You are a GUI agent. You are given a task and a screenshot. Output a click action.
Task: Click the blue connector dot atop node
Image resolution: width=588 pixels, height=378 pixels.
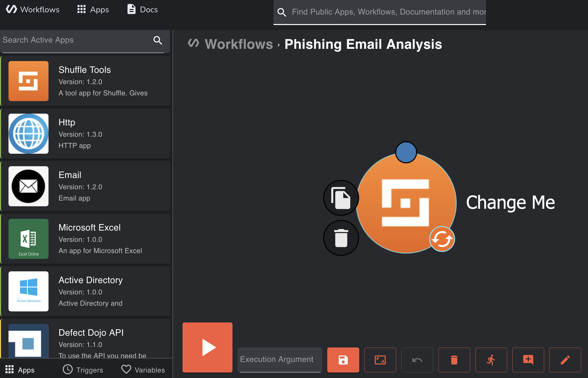(406, 152)
